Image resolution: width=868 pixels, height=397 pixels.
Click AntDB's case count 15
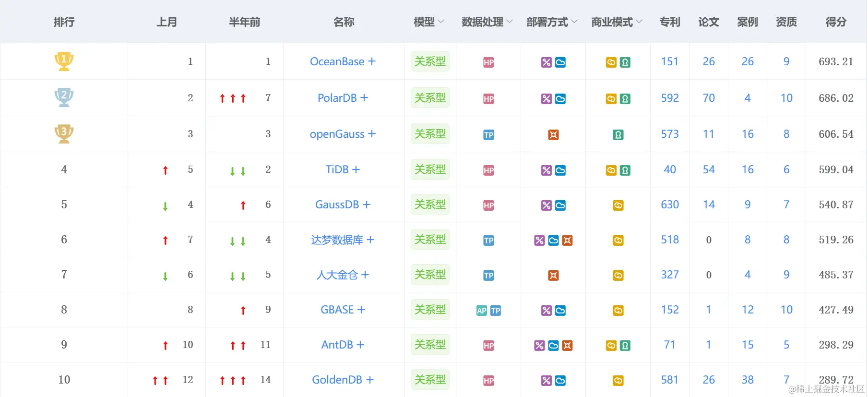tap(748, 345)
